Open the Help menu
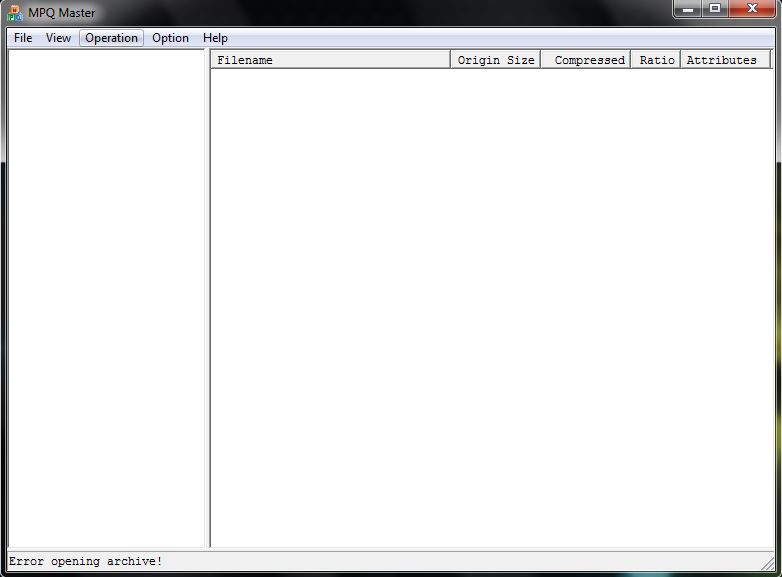This screenshot has height=577, width=782. (x=215, y=38)
